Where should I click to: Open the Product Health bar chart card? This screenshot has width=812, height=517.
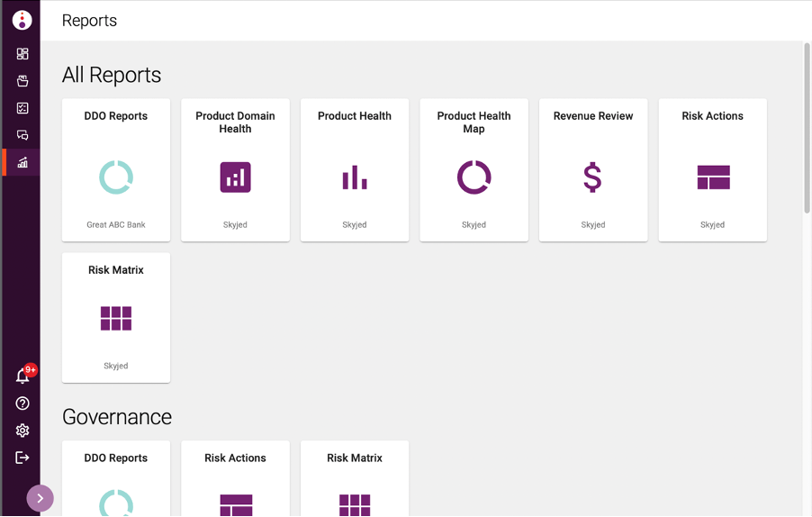pos(355,170)
